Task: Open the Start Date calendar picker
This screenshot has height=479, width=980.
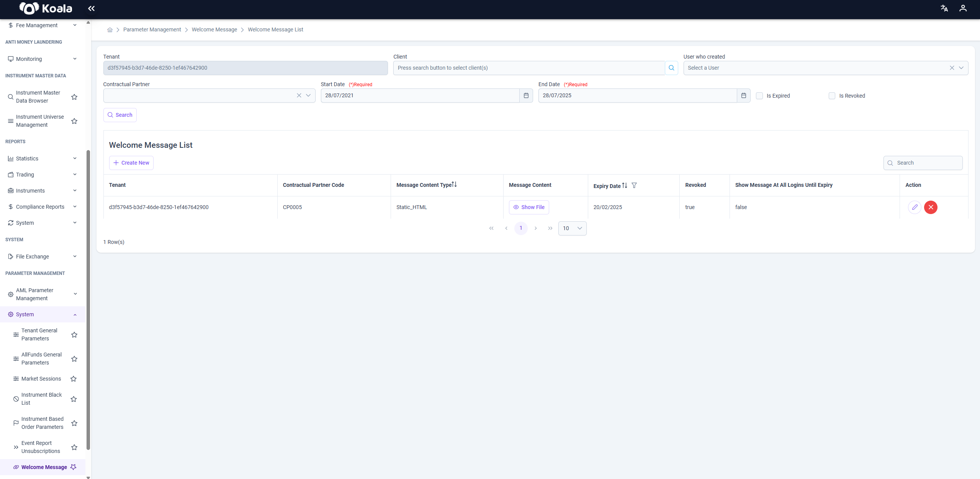Action: [526, 95]
